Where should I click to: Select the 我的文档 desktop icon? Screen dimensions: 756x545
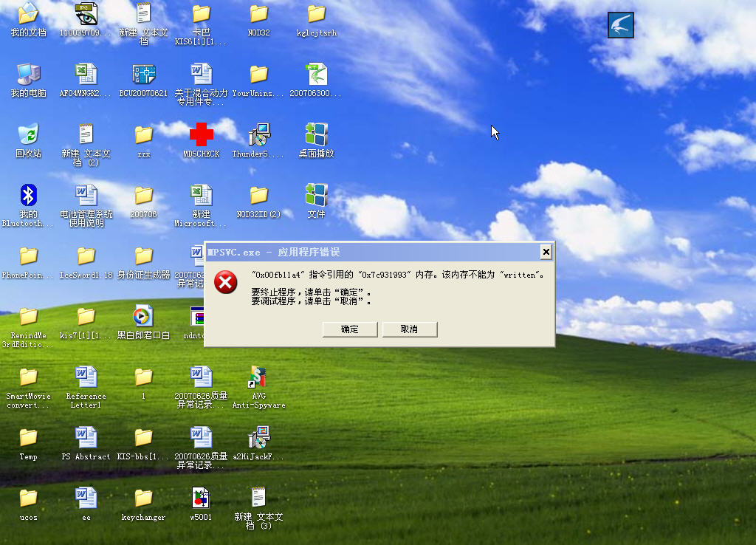click(28, 20)
